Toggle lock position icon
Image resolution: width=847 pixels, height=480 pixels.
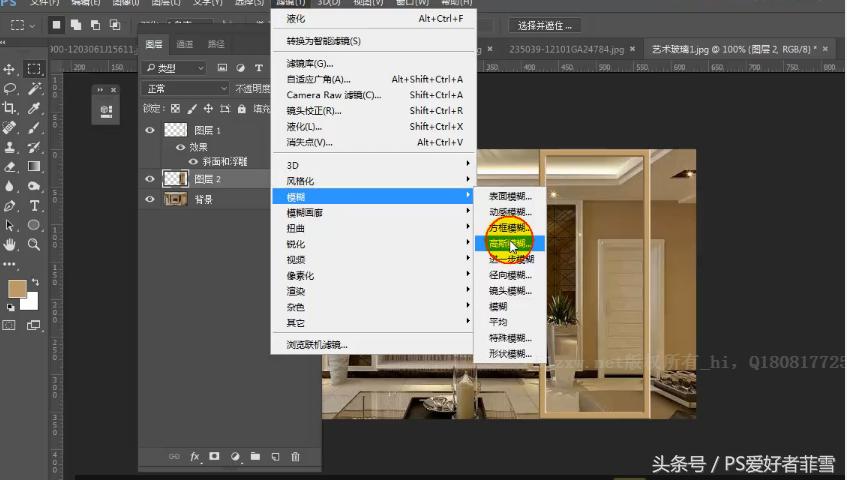208,109
